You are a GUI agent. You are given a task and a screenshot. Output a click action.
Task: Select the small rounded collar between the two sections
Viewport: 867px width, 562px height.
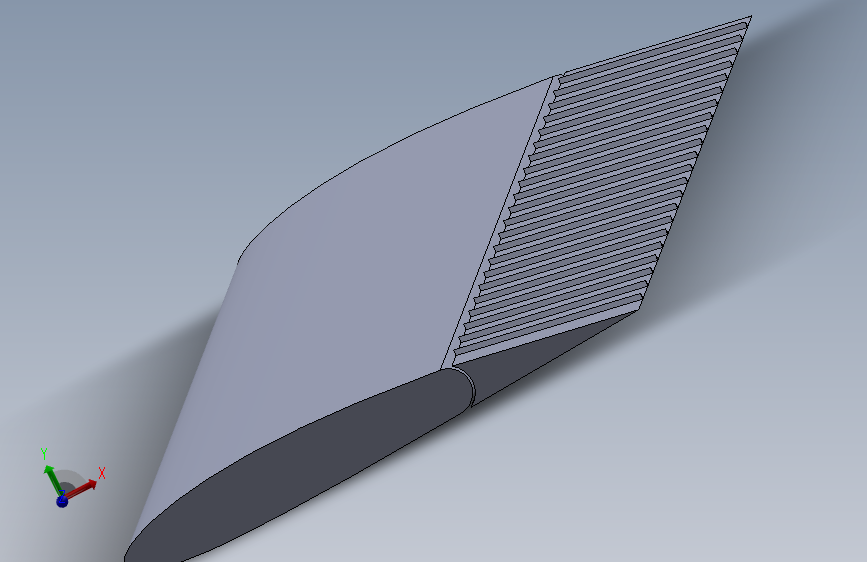[463, 384]
